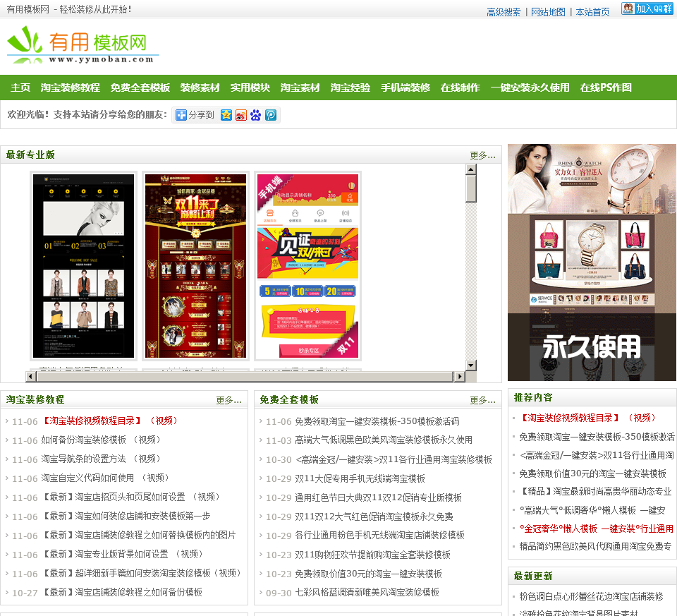Click 更多 in 淘宝装修教程 section
Viewport: 677px width, 616px height.
228,401
